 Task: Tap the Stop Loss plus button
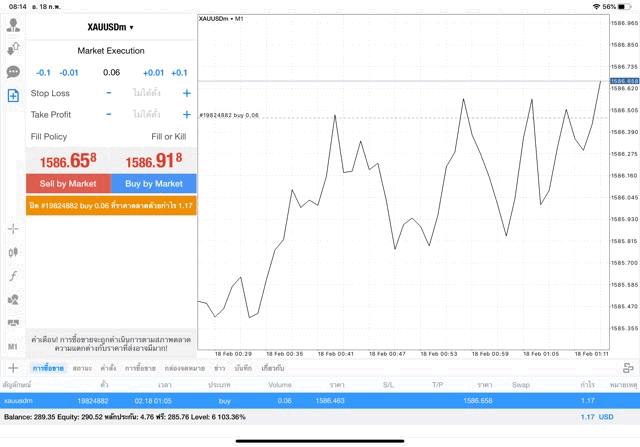pos(187,93)
